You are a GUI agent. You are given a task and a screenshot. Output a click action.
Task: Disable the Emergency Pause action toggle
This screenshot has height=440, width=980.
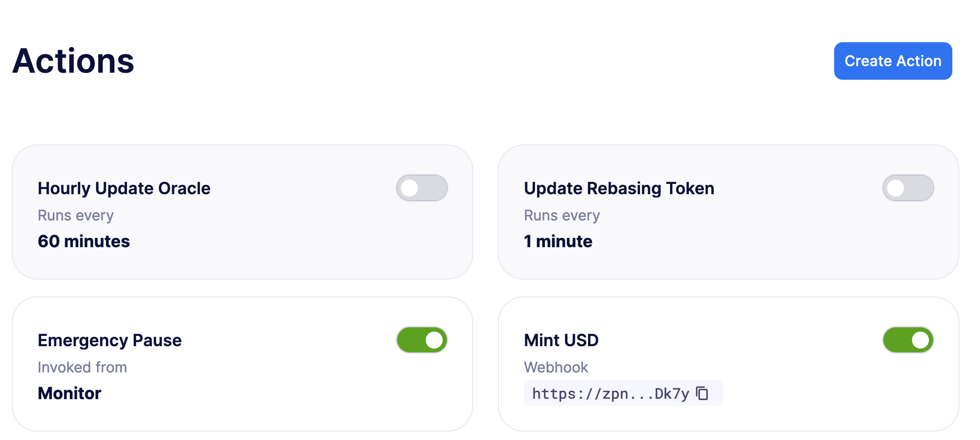422,340
